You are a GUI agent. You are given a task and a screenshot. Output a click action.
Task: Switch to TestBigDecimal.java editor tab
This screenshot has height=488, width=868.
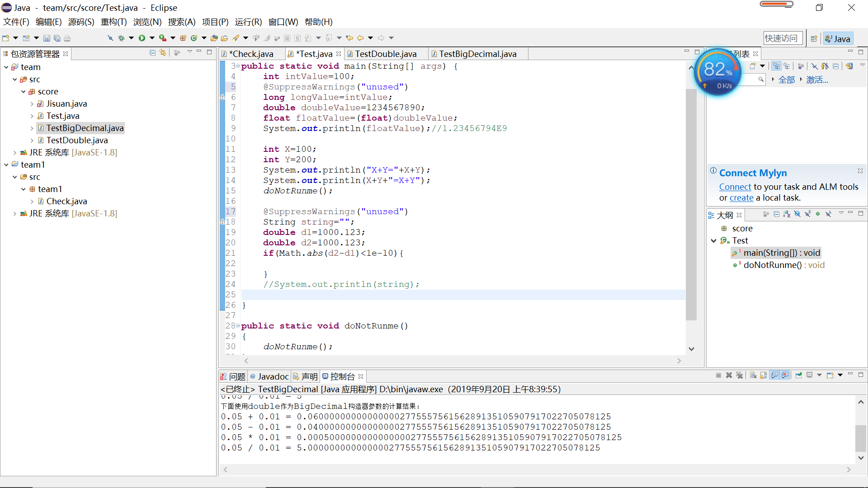tap(477, 54)
